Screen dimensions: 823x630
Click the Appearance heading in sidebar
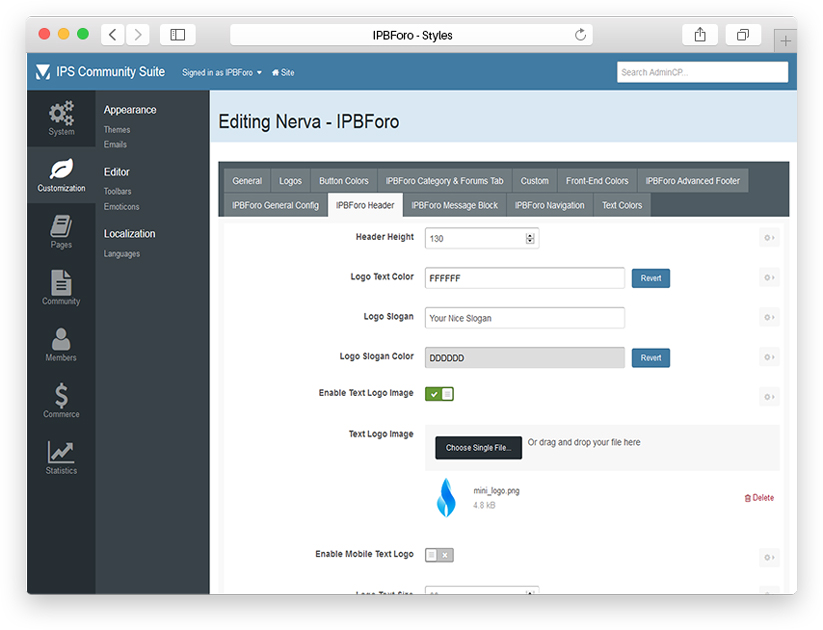click(x=130, y=110)
